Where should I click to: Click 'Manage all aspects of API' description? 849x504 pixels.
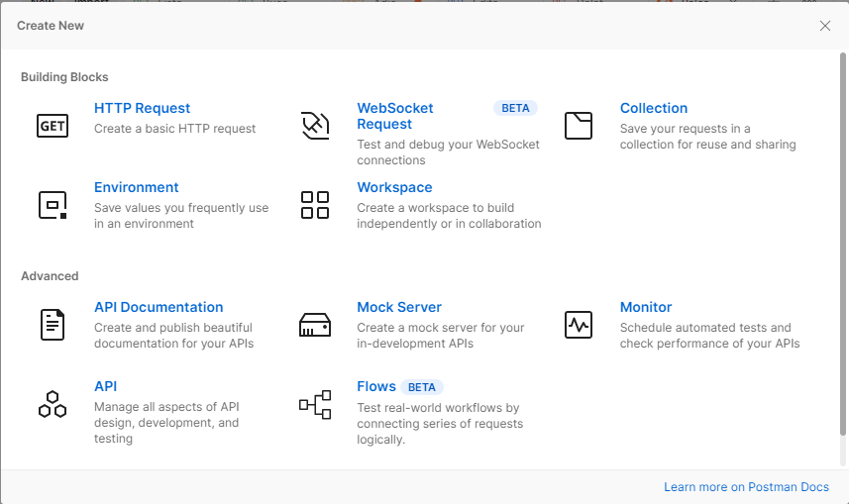pyautogui.click(x=166, y=422)
